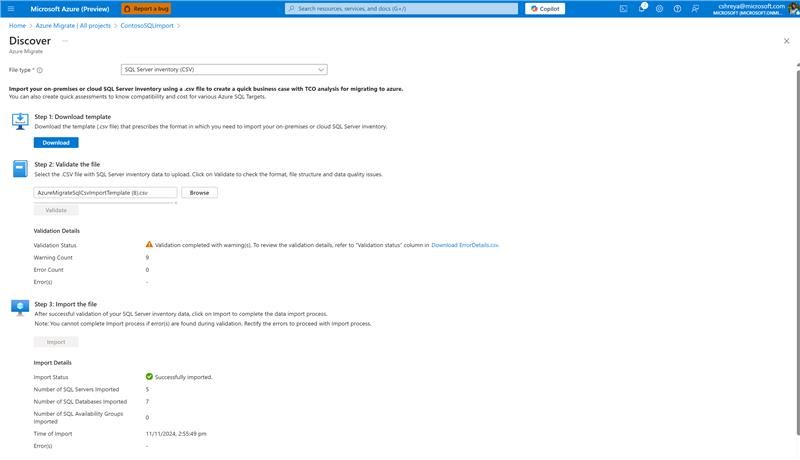This screenshot has width=800, height=460.
Task: Click the Import button
Action: click(56, 342)
